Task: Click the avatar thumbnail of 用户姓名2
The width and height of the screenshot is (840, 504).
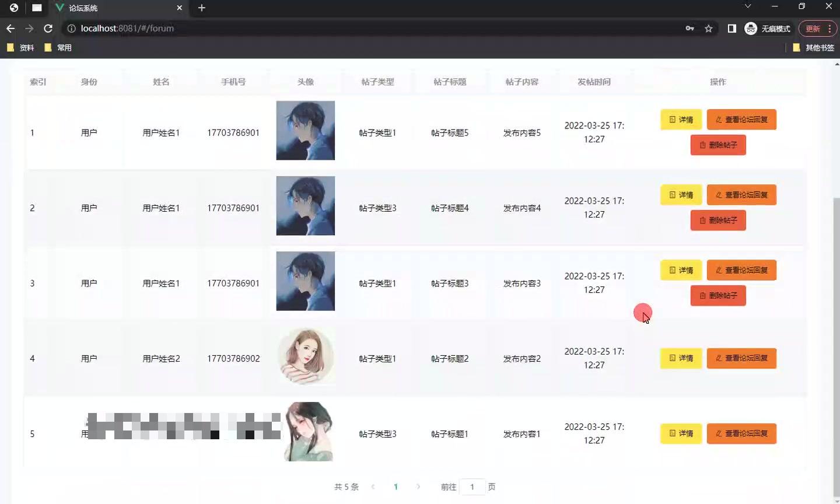Action: coord(306,356)
